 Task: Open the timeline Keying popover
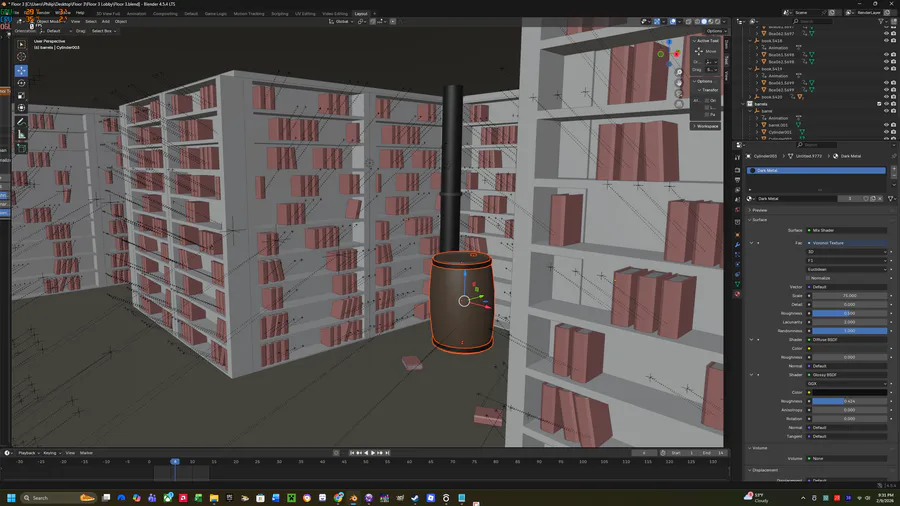(51, 453)
